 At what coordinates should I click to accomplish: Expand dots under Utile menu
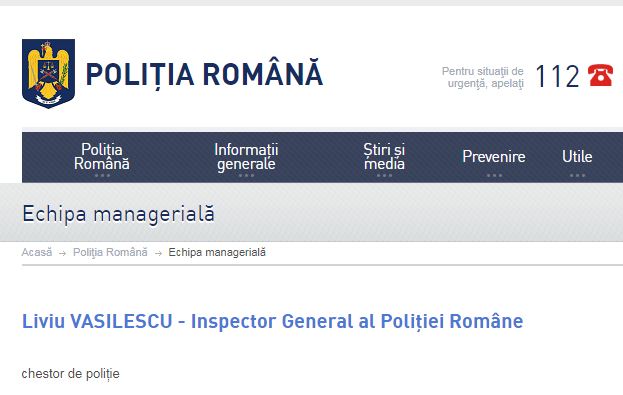click(x=577, y=175)
